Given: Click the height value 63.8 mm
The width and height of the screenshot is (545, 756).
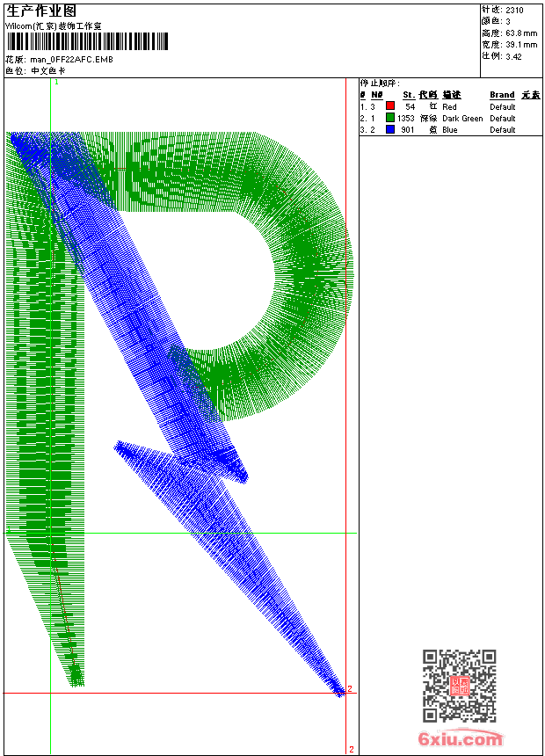Looking at the screenshot, I should click(521, 33).
